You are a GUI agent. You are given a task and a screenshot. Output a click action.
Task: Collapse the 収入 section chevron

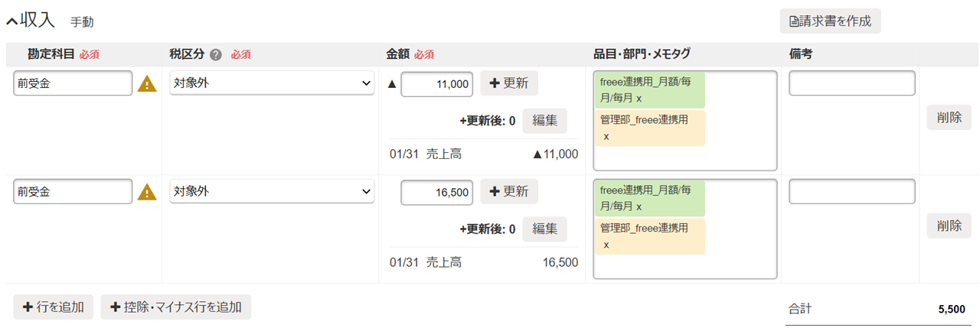[11, 22]
